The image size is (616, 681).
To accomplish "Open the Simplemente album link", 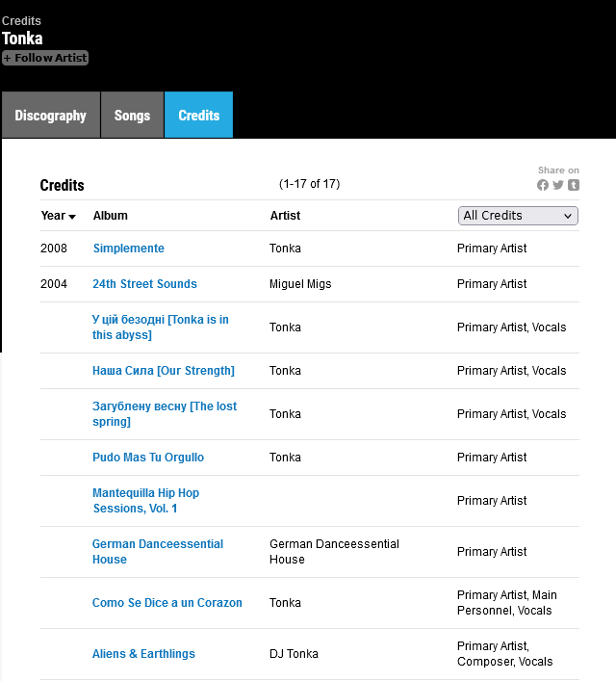I will point(129,249).
